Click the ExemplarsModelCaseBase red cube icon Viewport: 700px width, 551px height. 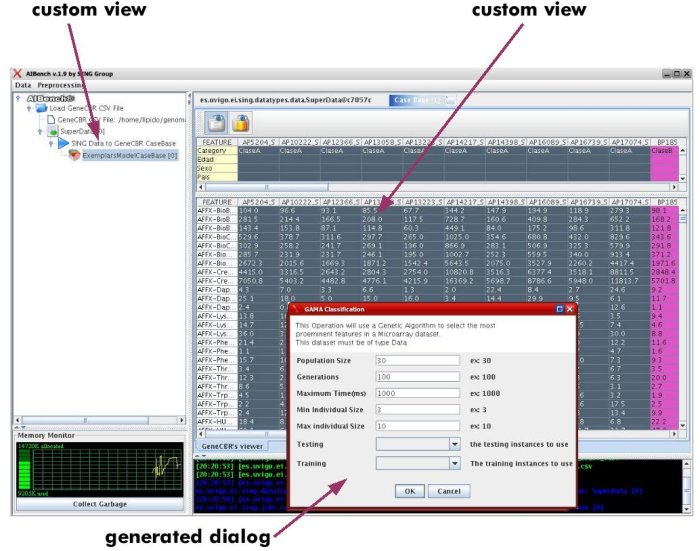(x=74, y=155)
